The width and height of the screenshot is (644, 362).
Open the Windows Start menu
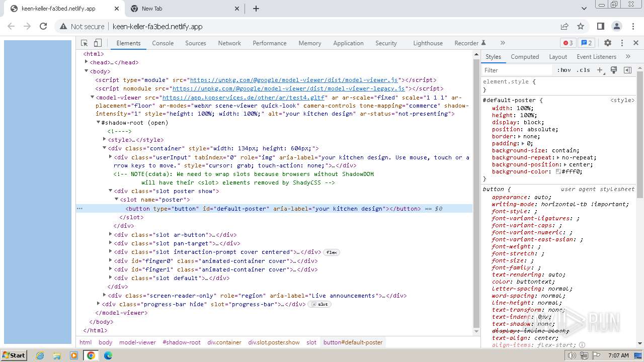[x=14, y=355]
